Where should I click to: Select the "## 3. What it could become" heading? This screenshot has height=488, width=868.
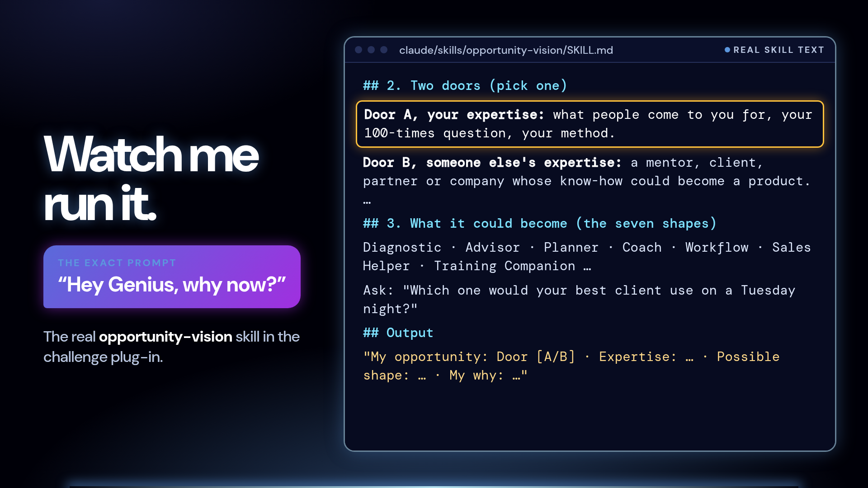540,223
